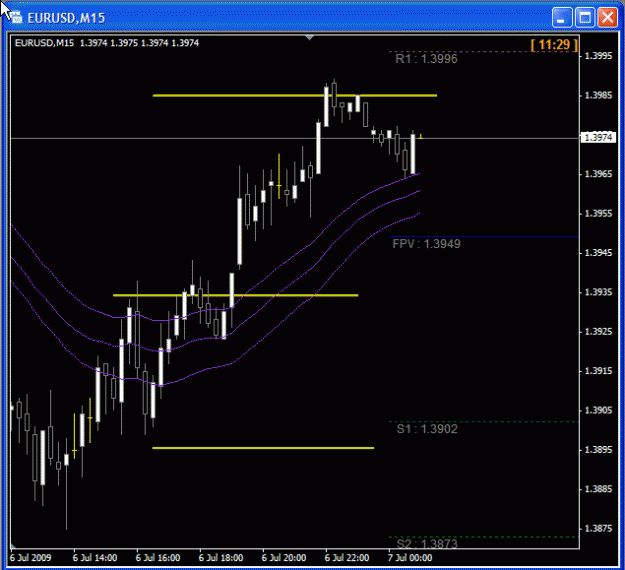Click the '6 Jul 2009' time axis label
The image size is (625, 570).
pyautogui.click(x=31, y=558)
